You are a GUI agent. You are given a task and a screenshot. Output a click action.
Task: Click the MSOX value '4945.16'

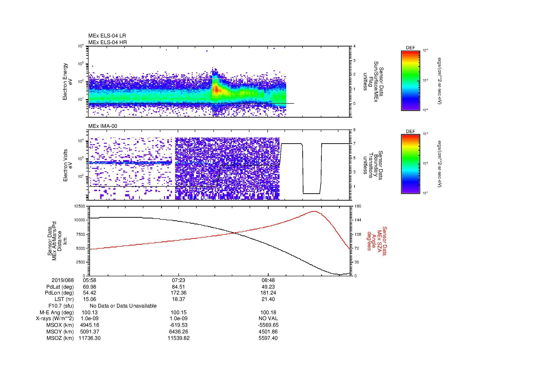tap(89, 325)
